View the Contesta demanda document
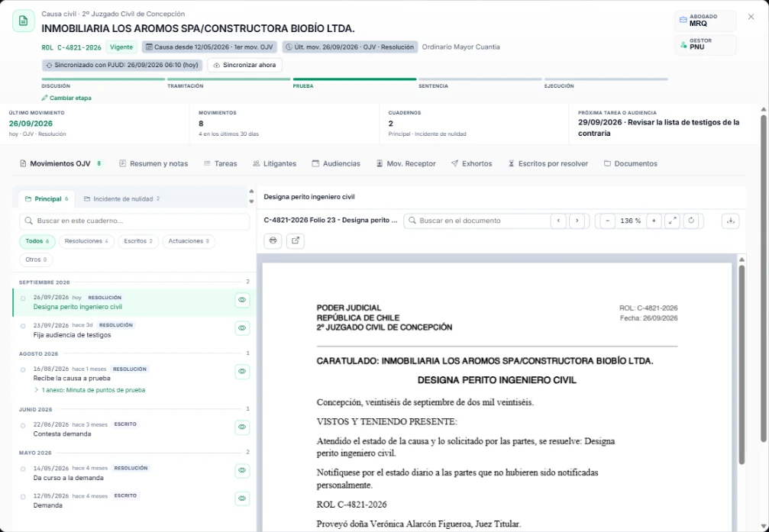The height and width of the screenshot is (532, 769). click(x=242, y=427)
